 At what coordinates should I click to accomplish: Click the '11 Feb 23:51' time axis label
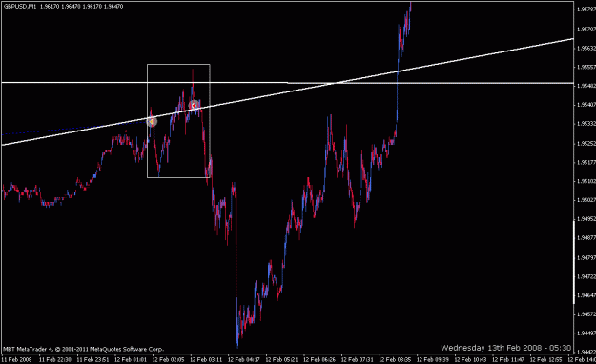[92, 359]
